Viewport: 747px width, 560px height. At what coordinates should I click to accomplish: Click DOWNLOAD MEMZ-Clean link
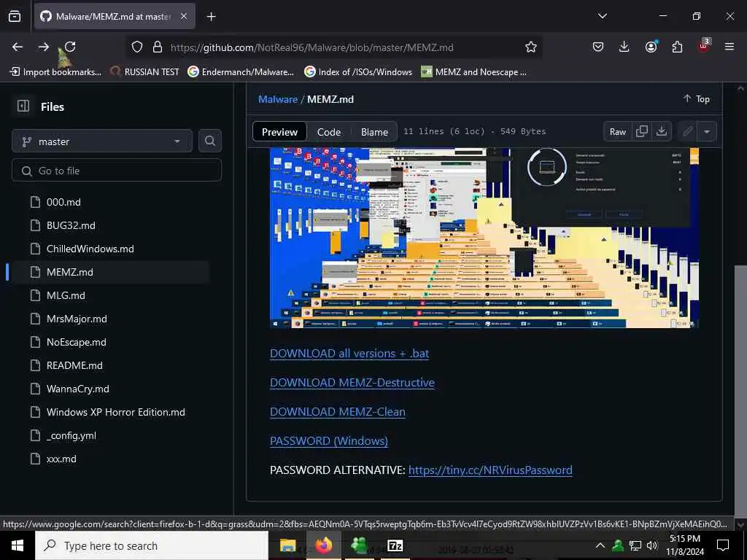(337, 411)
